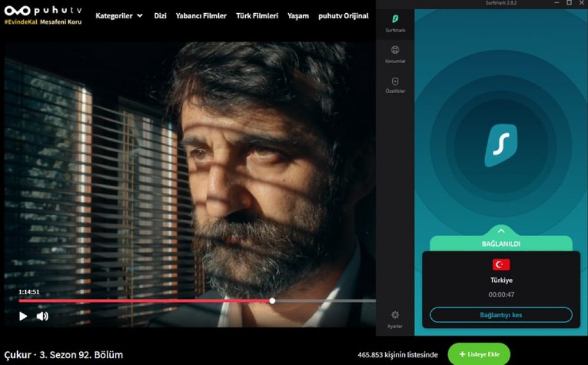The image size is (588, 365).
Task: Close the Surfshark window
Action: pos(582,3)
